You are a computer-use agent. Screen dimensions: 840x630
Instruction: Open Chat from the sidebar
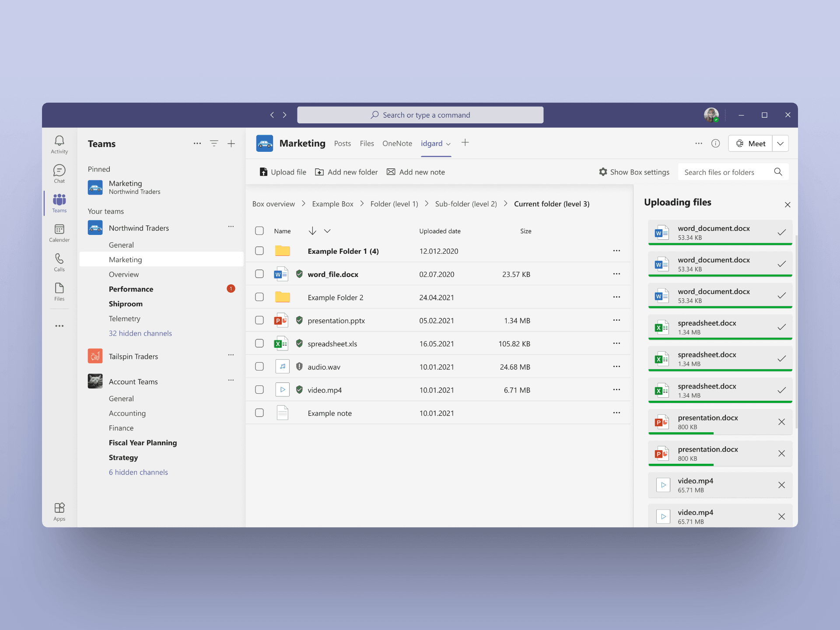click(59, 171)
